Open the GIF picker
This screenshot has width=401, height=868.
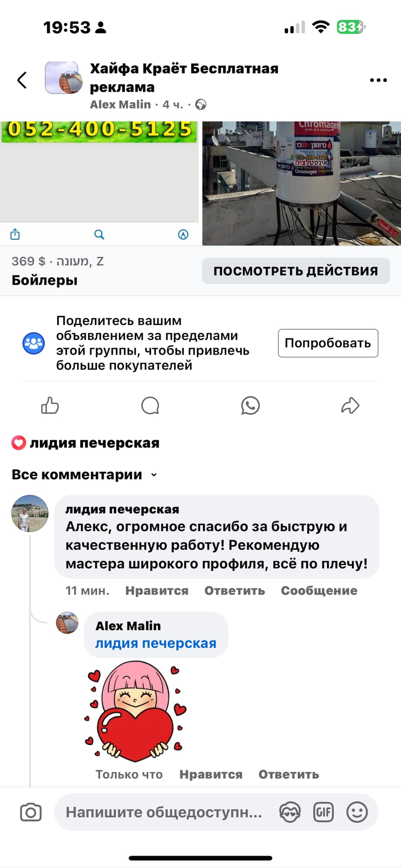[323, 812]
